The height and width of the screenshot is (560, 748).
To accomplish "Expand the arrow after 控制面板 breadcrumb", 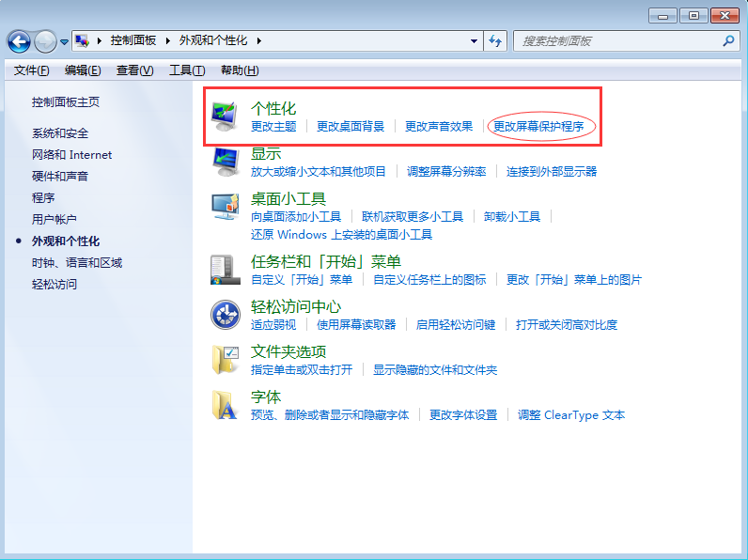I will tap(169, 41).
